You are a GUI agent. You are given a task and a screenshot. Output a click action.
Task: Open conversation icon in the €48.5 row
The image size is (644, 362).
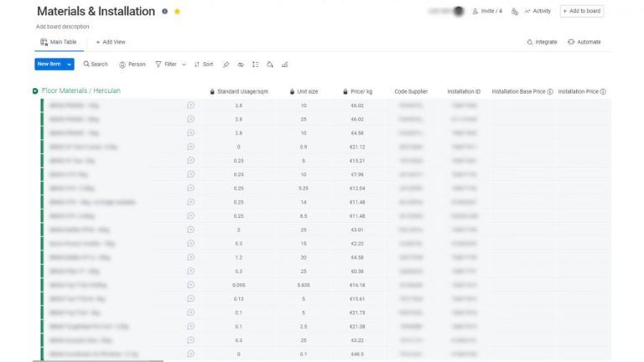click(x=190, y=354)
